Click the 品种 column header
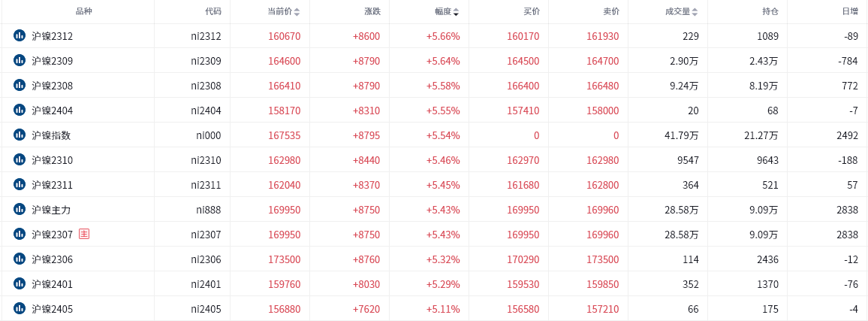The width and height of the screenshot is (868, 321). [x=83, y=11]
